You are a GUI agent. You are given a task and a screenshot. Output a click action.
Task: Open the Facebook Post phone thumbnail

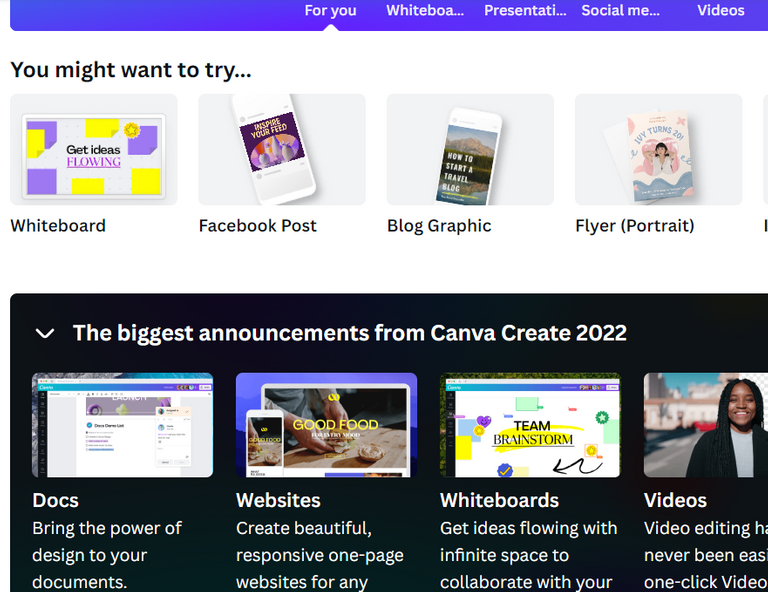click(282, 149)
